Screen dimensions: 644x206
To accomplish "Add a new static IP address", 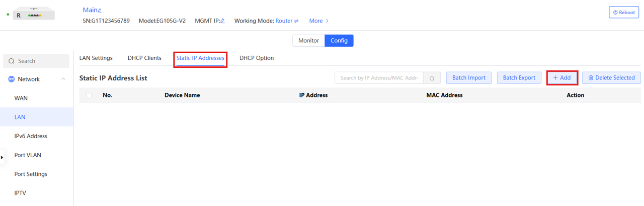I will [562, 78].
